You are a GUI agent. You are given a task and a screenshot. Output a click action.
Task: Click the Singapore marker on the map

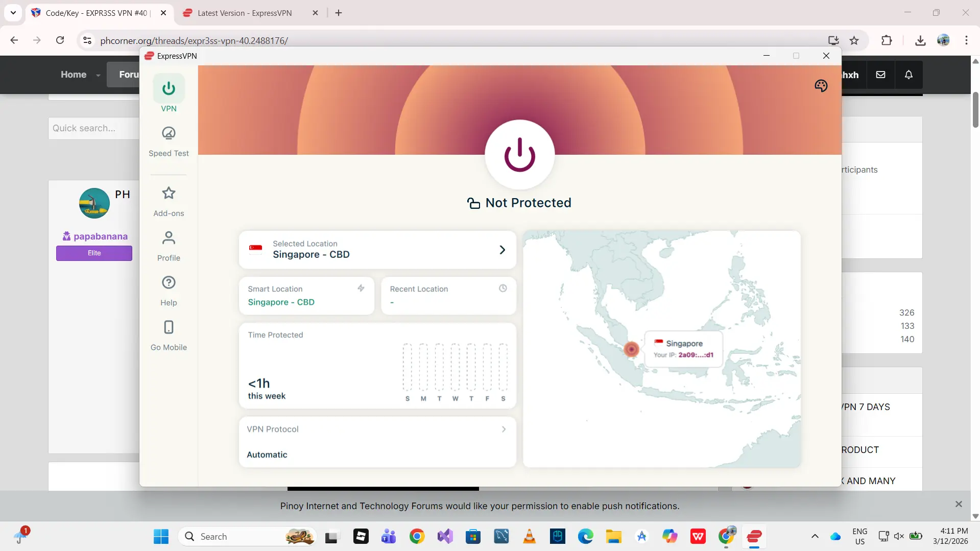[x=631, y=349]
